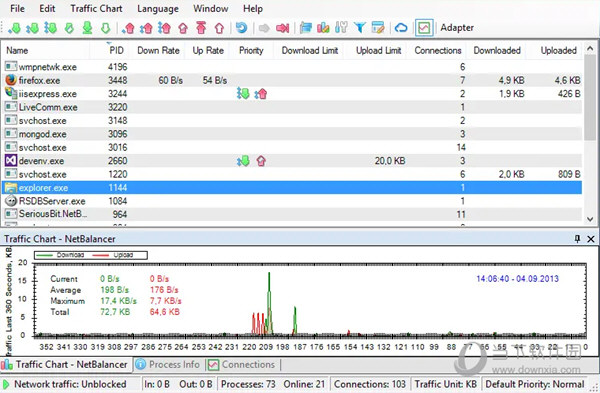Viewport: 600px width, 393px height.
Task: Set high download priority (third green arrow)
Action: (x=51, y=28)
